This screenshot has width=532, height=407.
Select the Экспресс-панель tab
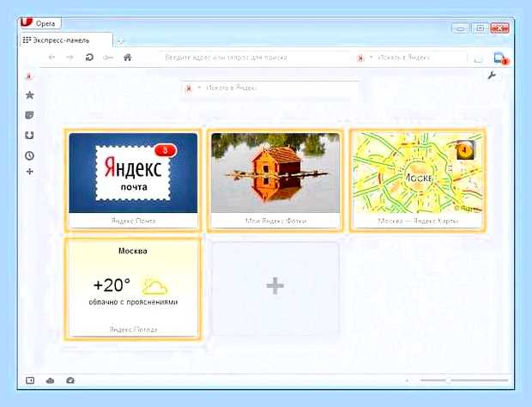tap(66, 40)
